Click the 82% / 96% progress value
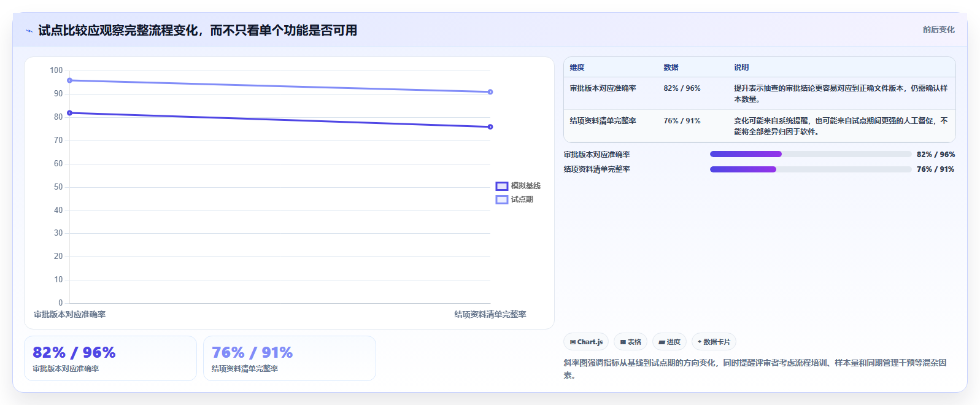This screenshot has width=980, height=405. coord(936,155)
